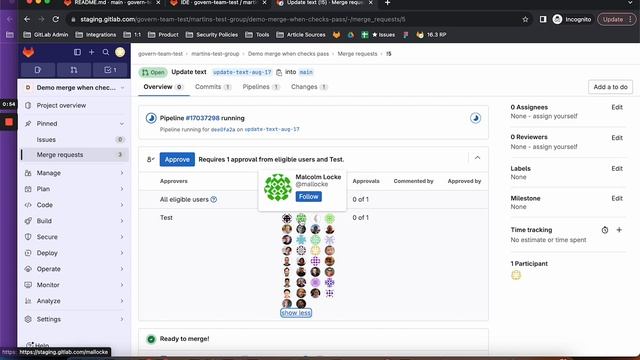Viewport: 640px width, 360px height.
Task: Click the Incognito profile icon
Action: [x=557, y=19]
